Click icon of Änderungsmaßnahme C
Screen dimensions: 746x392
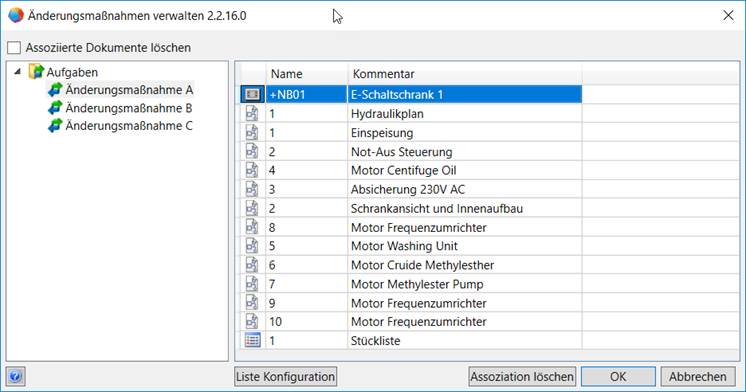click(55, 126)
